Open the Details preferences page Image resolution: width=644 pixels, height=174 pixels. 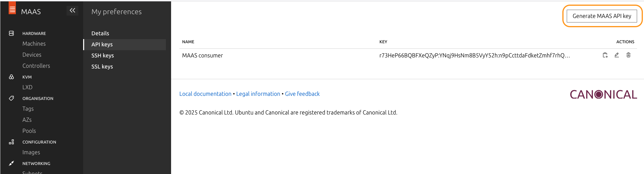coord(100,33)
